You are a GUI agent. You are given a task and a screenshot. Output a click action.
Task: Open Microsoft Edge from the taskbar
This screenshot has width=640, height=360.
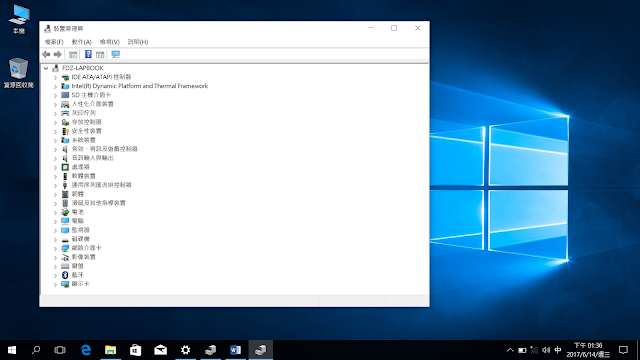coord(86,350)
